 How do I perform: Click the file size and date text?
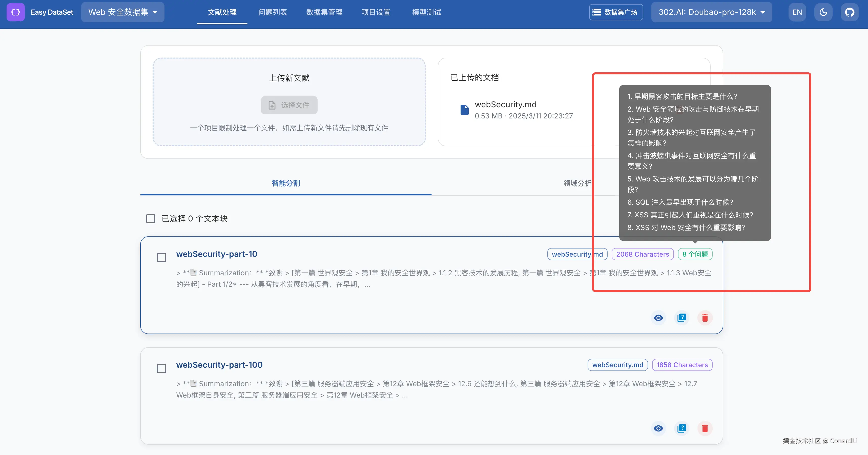click(x=524, y=116)
